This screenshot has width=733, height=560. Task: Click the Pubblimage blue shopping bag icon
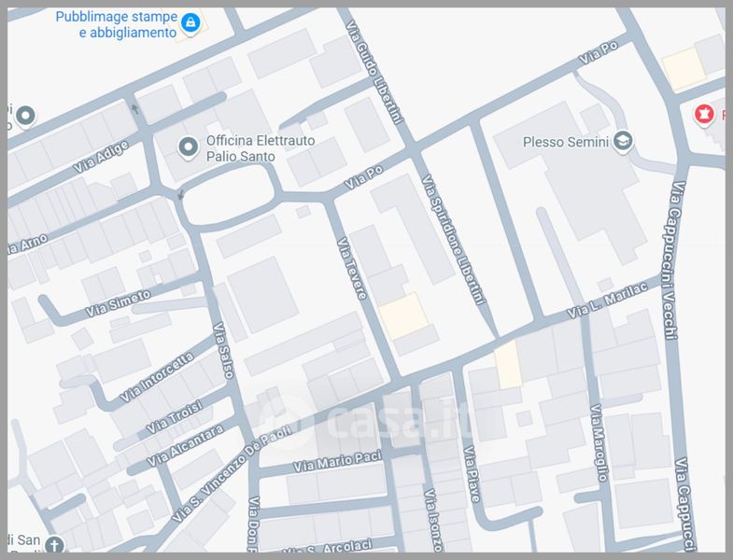pos(190,21)
